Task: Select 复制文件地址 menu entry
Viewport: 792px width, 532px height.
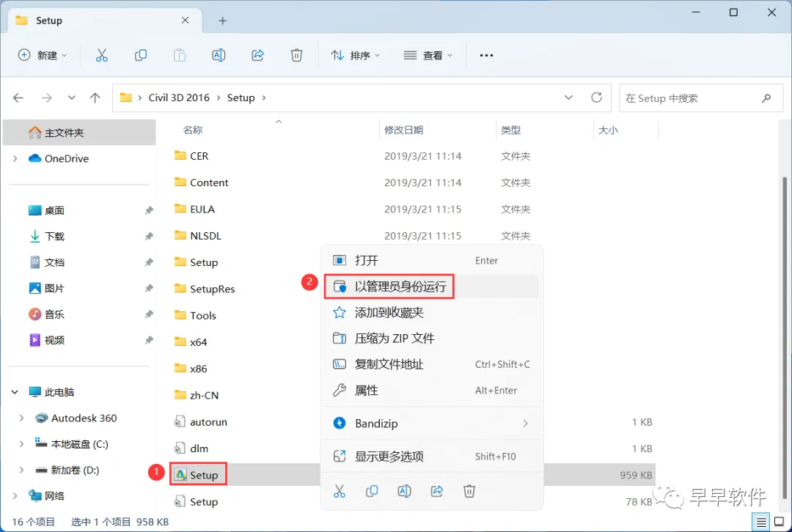Action: [432, 364]
